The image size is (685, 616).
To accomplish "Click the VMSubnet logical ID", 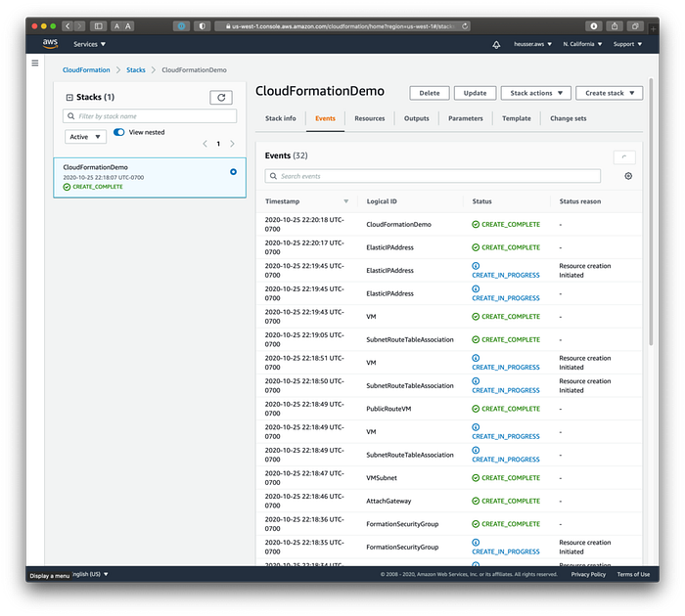I will [382, 477].
